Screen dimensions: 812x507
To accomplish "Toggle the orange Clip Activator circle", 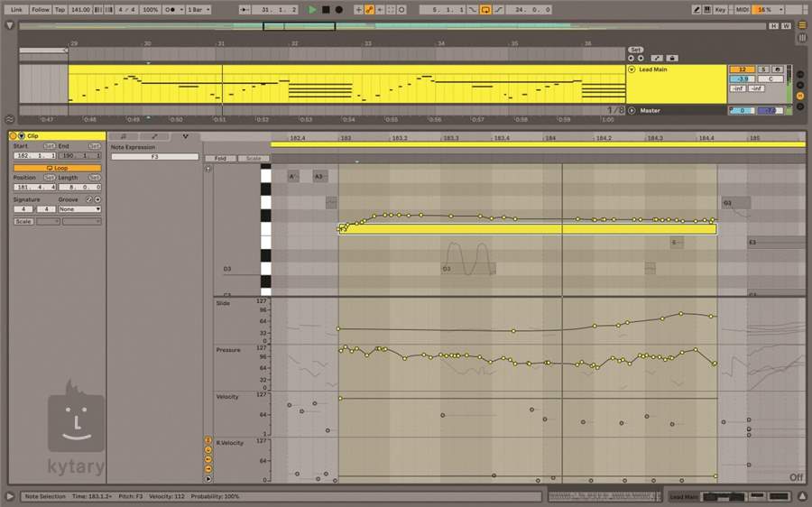I will pos(13,135).
